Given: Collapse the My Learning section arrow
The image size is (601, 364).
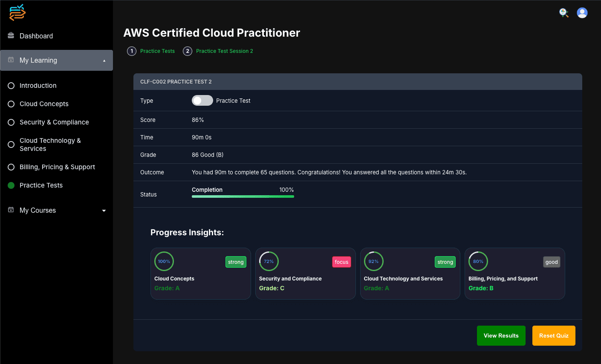Looking at the screenshot, I should 104,61.
